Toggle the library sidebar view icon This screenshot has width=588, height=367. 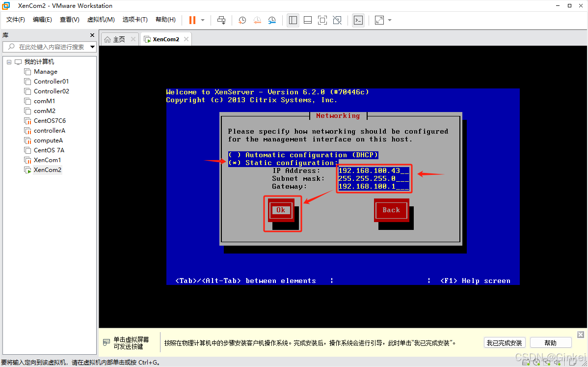293,20
